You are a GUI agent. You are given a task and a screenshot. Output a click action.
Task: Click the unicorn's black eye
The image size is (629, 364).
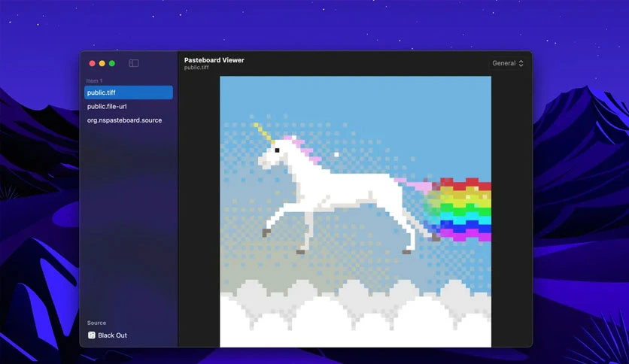(x=277, y=150)
